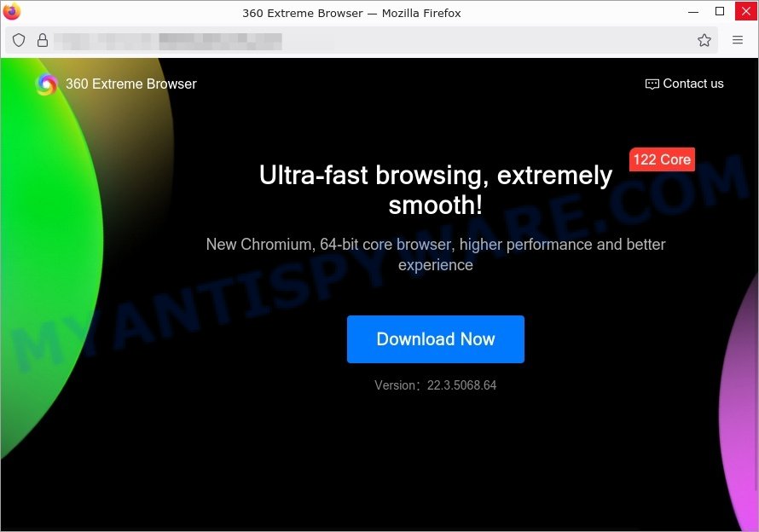Click the 360 Extreme Browser swirl logo
The image size is (759, 532).
click(46, 84)
